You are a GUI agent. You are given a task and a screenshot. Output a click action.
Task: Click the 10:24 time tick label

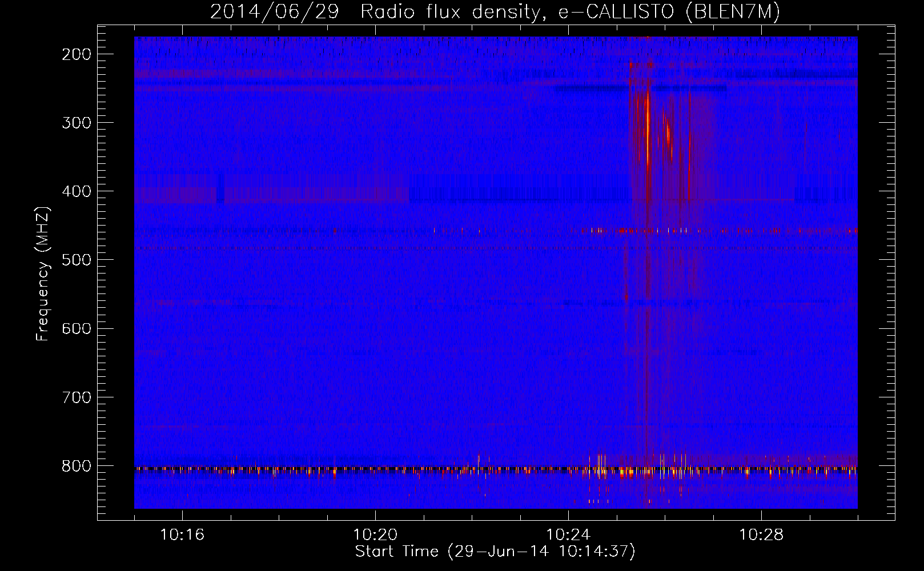[x=568, y=535]
